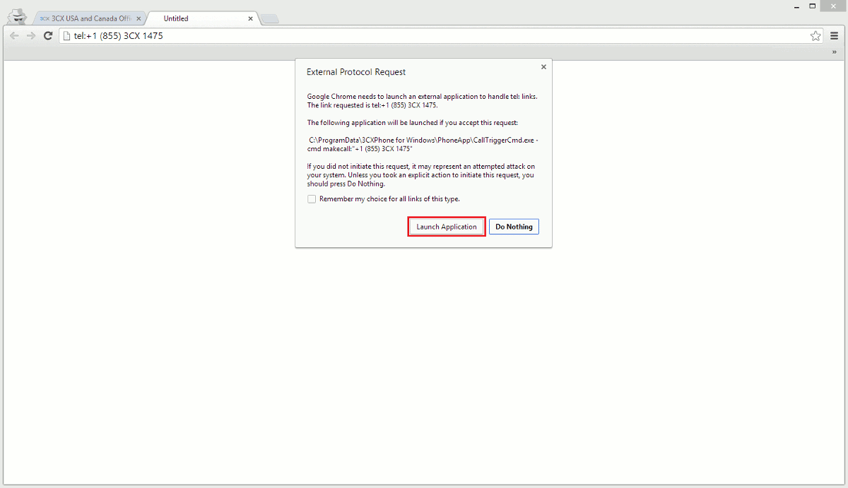Viewport: 848px width, 488px height.
Task: Expand the bookmarks bar overflow chevron
Action: [x=834, y=52]
